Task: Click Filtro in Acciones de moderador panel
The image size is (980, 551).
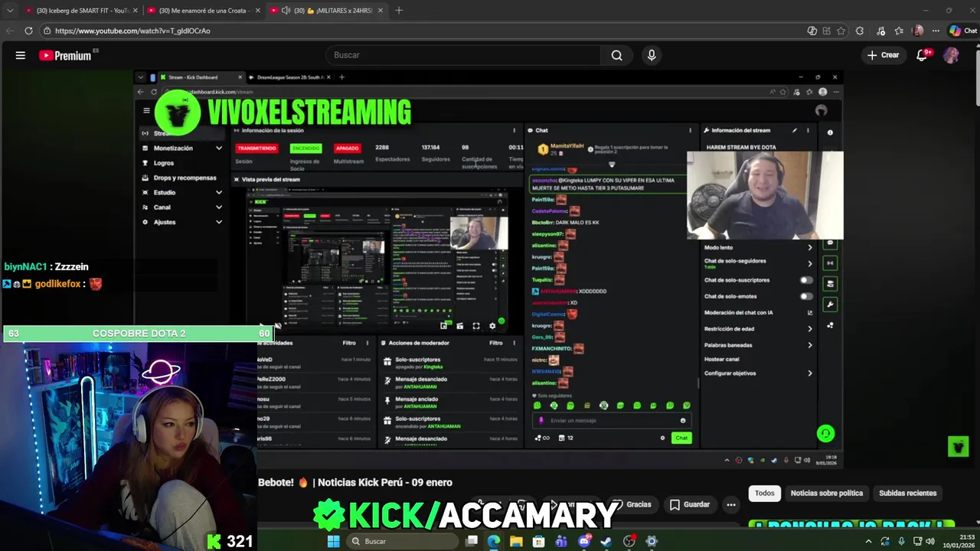Action: click(x=495, y=343)
